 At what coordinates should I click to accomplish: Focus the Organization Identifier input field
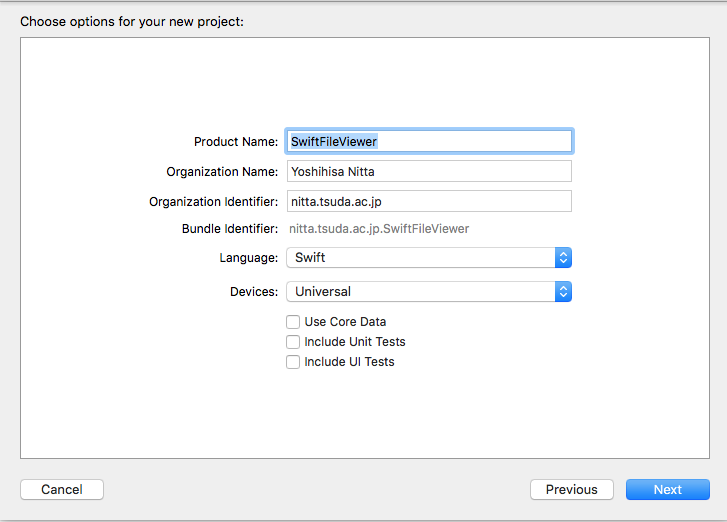(429, 201)
